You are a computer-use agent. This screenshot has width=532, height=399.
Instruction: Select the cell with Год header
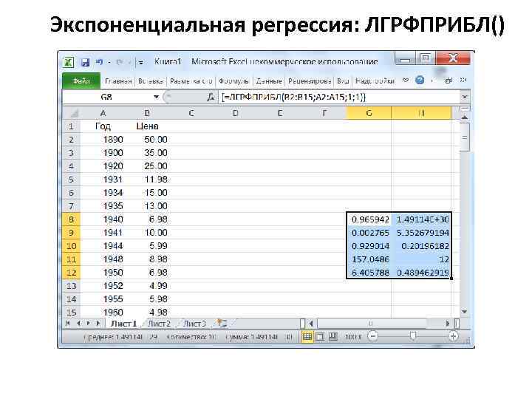103,126
